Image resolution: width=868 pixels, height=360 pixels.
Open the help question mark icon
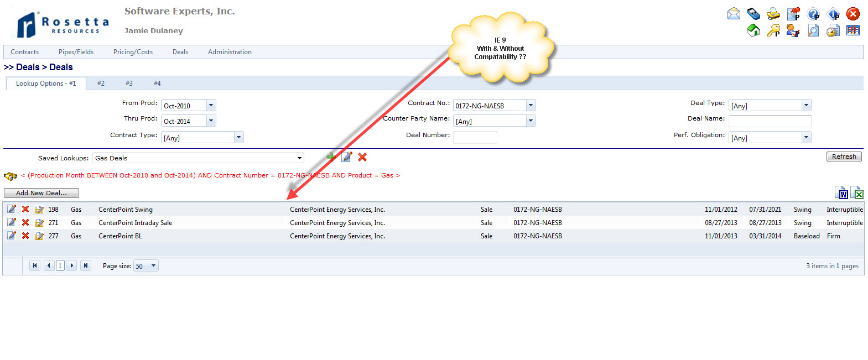[813, 14]
